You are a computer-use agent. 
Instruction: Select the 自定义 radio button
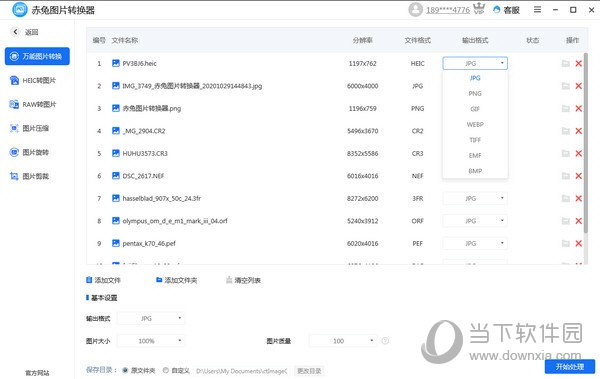click(166, 370)
